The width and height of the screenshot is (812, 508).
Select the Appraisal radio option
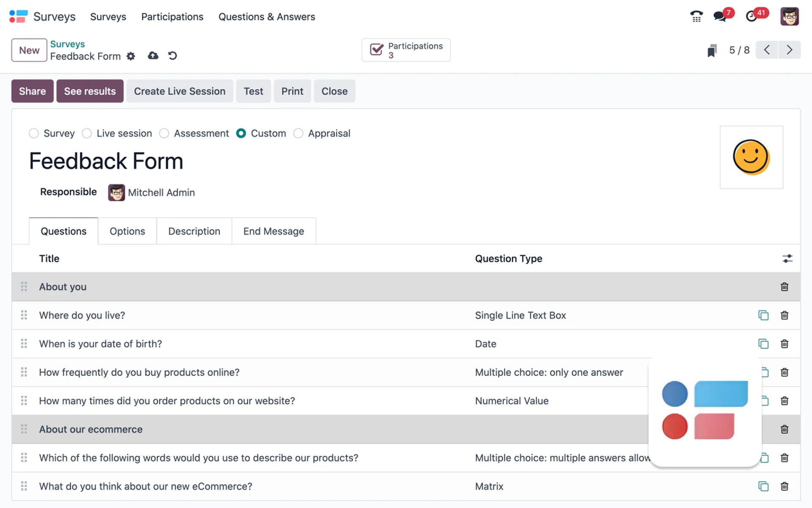tap(298, 133)
